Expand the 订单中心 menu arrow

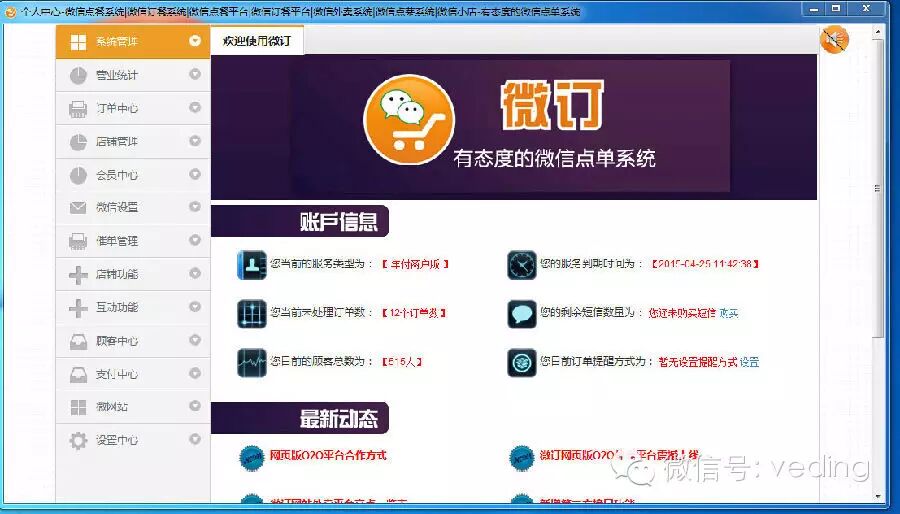195,107
